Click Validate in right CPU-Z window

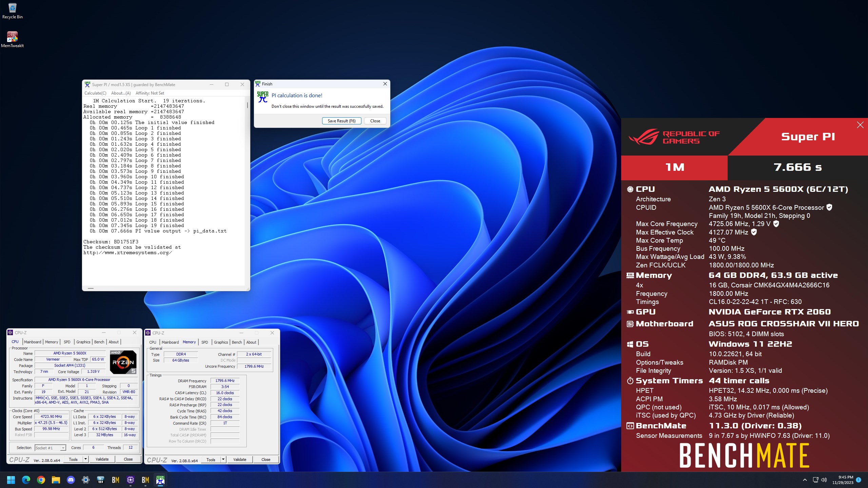click(x=240, y=460)
